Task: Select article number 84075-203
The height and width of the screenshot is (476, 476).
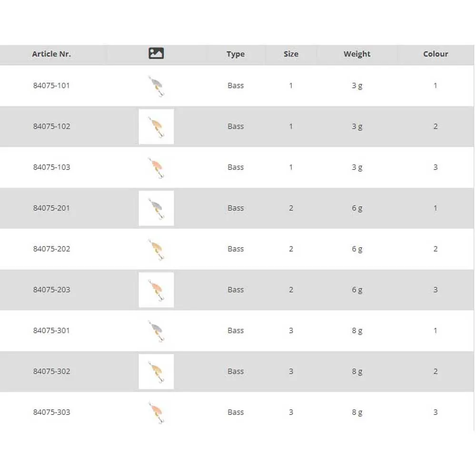Action: tap(51, 290)
